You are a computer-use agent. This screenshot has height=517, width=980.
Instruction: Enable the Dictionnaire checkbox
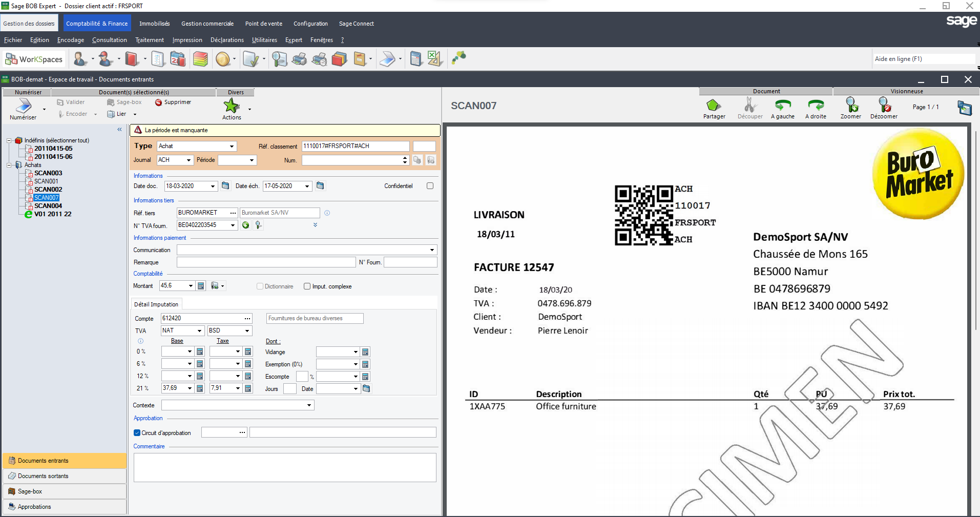click(260, 286)
